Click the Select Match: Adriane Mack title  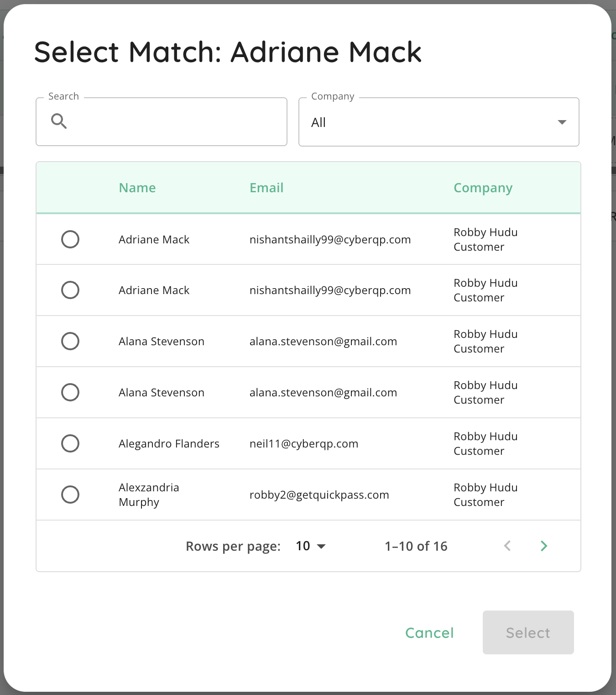228,52
